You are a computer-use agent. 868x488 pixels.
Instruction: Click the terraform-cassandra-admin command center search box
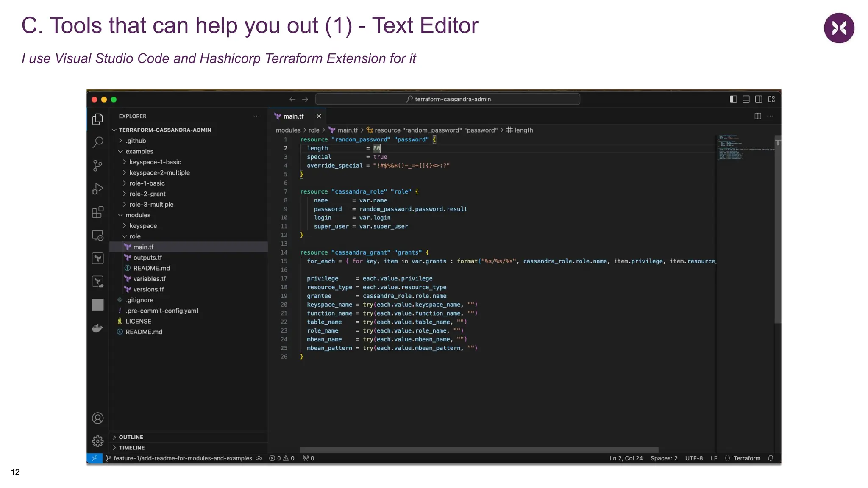pyautogui.click(x=448, y=99)
